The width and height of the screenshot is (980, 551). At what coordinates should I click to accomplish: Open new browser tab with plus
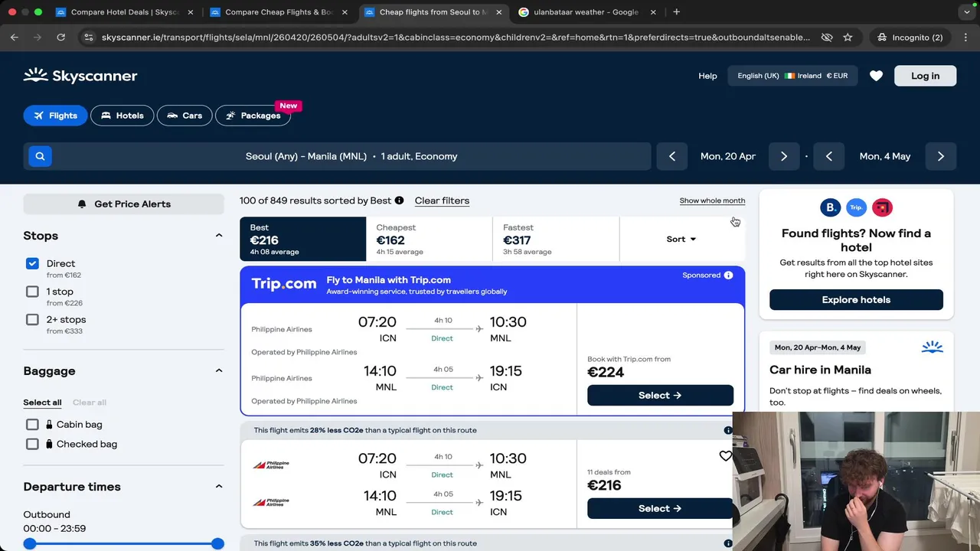pos(676,12)
